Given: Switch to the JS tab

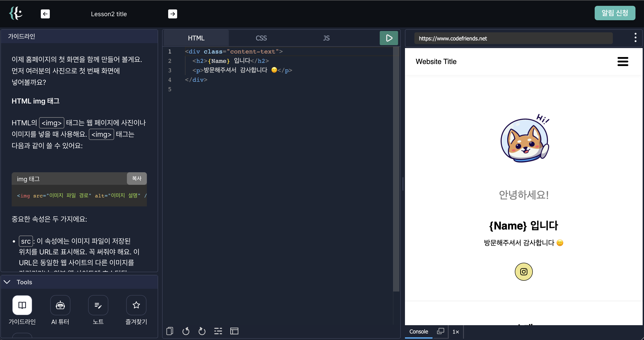Looking at the screenshot, I should coord(326,38).
